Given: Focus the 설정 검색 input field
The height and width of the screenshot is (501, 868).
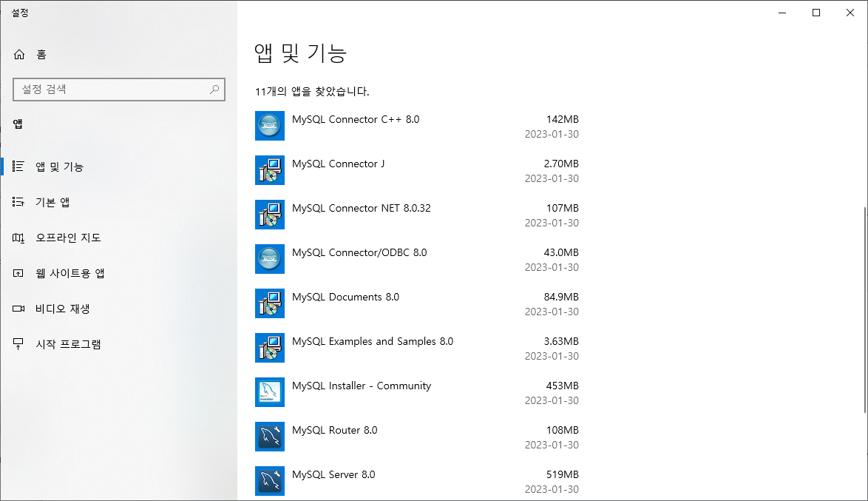Looking at the screenshot, I should point(118,90).
